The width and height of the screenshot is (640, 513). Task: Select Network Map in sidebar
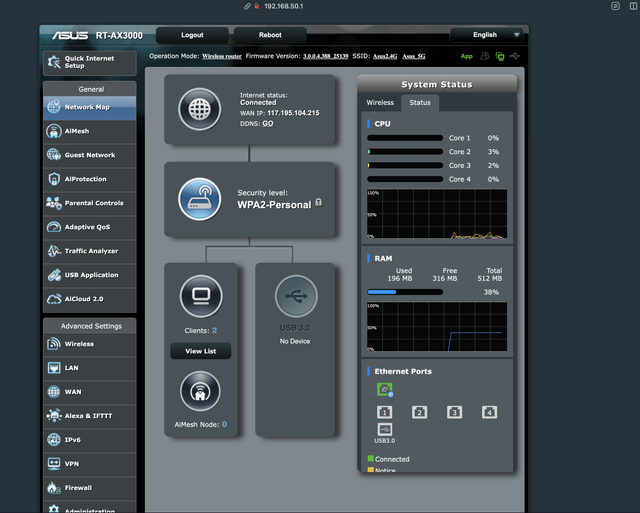point(89,107)
